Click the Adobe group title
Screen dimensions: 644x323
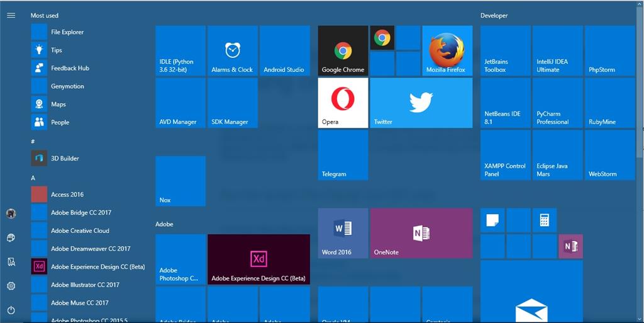coord(164,224)
